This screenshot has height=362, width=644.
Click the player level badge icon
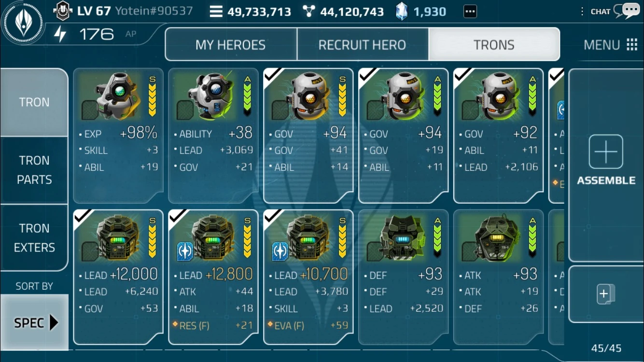click(63, 11)
